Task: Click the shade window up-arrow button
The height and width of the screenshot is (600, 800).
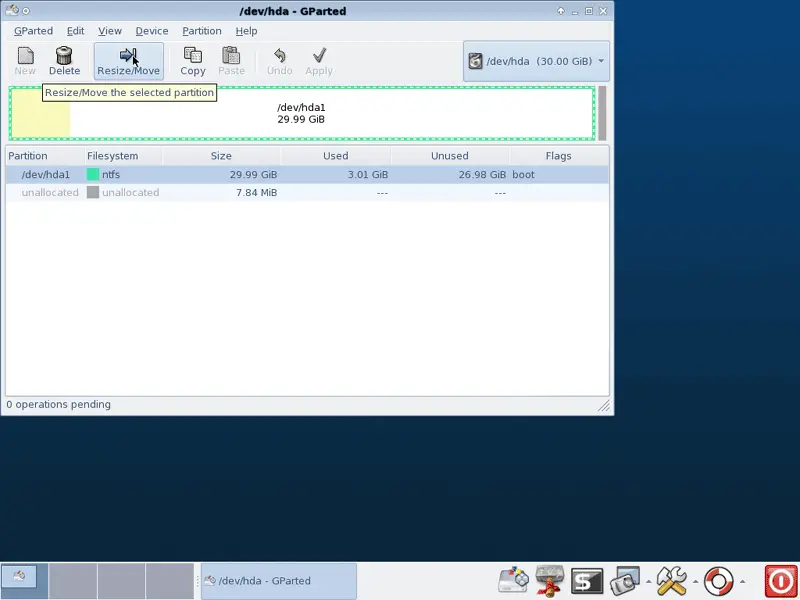Action: click(x=561, y=11)
